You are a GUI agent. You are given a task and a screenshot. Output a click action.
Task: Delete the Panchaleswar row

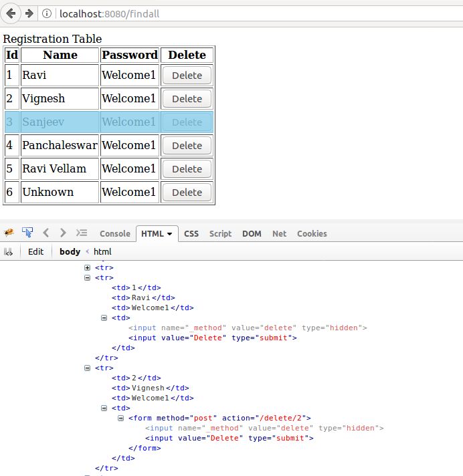tap(187, 146)
